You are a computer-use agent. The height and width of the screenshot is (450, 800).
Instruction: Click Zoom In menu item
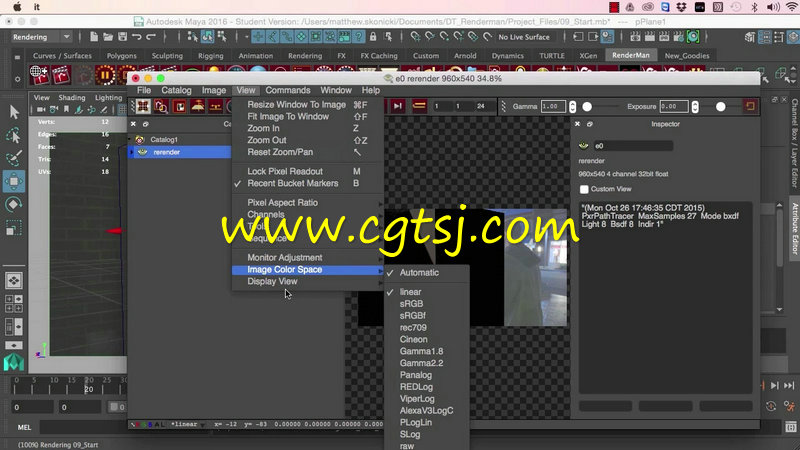click(x=308, y=128)
